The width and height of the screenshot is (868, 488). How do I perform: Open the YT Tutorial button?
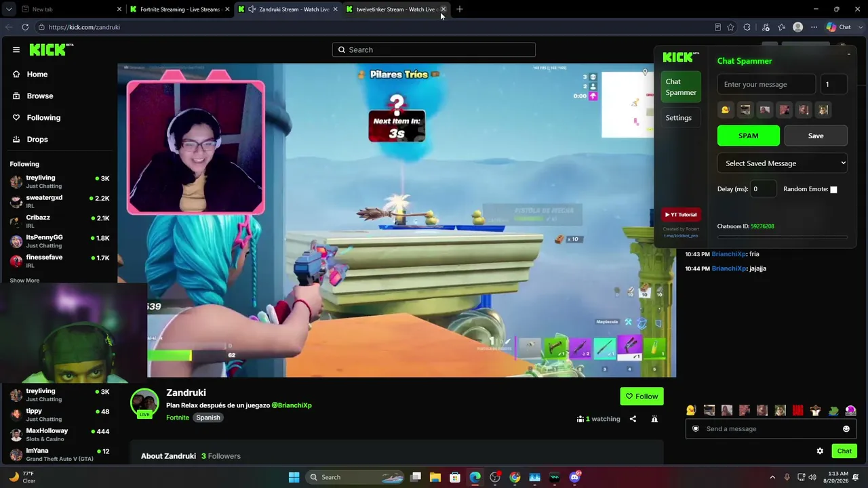pyautogui.click(x=681, y=215)
